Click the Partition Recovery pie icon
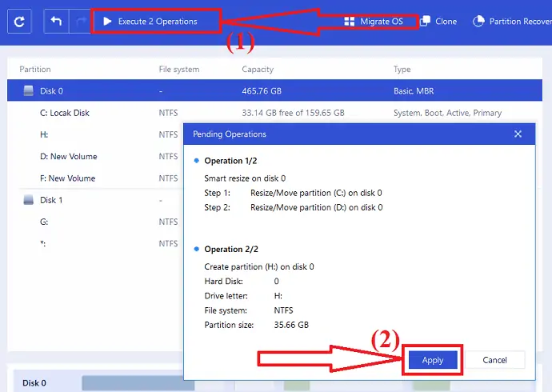The image size is (552, 392). [x=478, y=21]
